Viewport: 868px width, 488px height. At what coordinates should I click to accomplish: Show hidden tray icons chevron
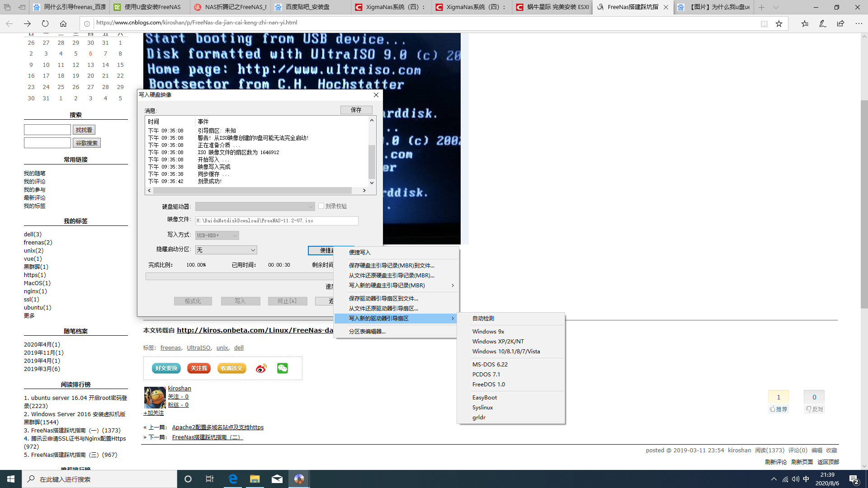tap(774, 479)
